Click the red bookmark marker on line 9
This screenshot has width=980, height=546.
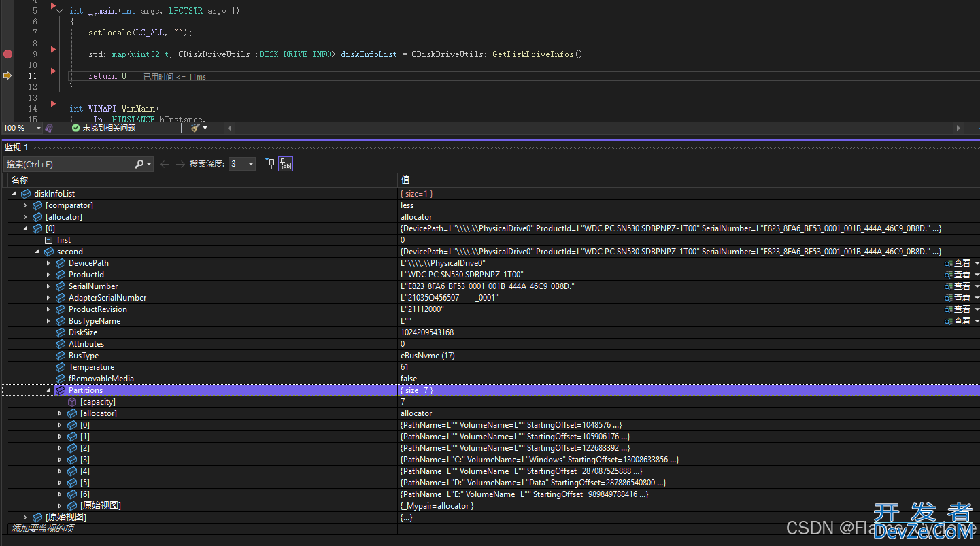click(x=53, y=50)
